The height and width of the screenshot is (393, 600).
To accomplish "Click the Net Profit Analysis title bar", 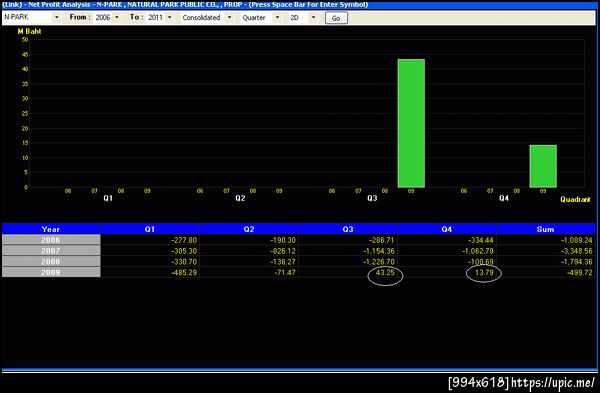I will tap(300, 5).
